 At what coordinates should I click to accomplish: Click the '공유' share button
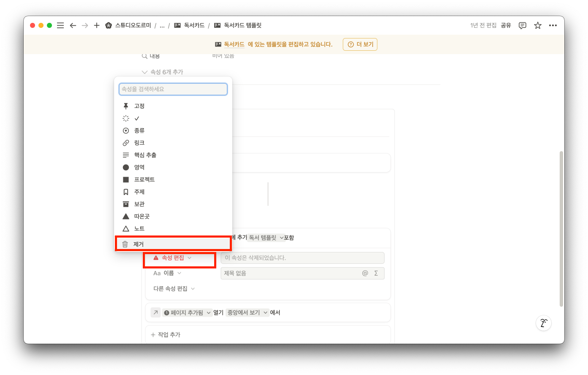click(x=506, y=25)
